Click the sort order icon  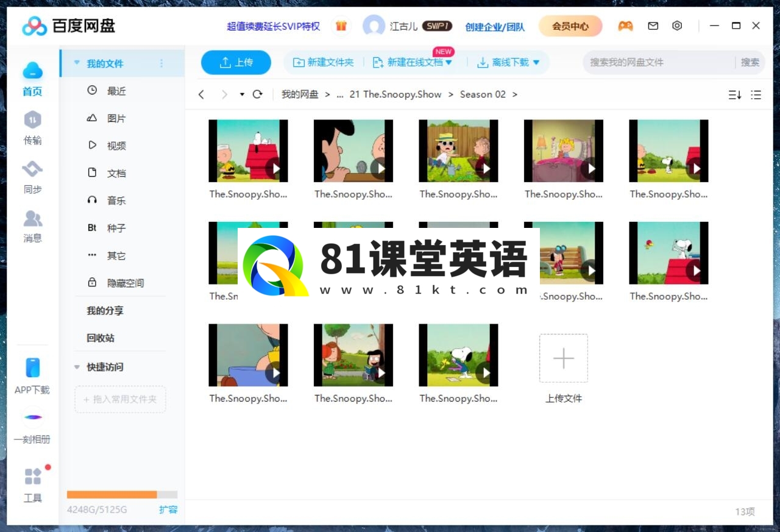click(x=735, y=94)
